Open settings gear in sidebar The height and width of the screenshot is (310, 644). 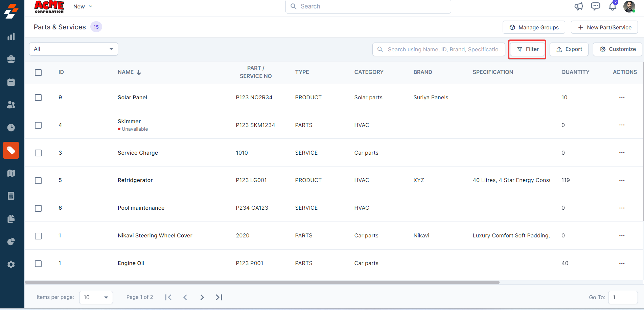pos(11,264)
